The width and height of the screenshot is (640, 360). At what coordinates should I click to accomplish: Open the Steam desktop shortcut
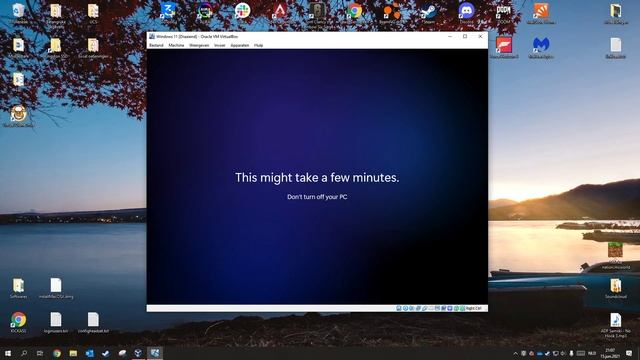point(428,11)
